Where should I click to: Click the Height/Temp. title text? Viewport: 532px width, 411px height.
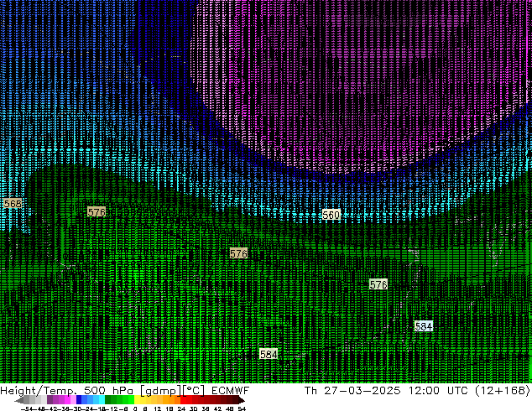(39, 390)
